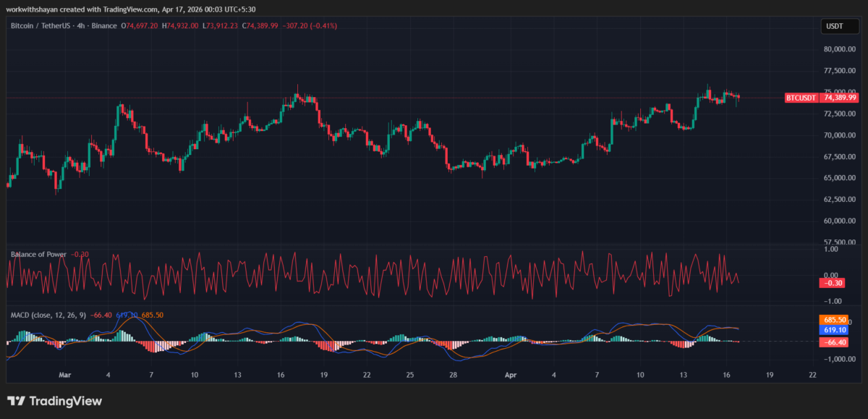Open the 4h timeframe selector

click(82, 25)
